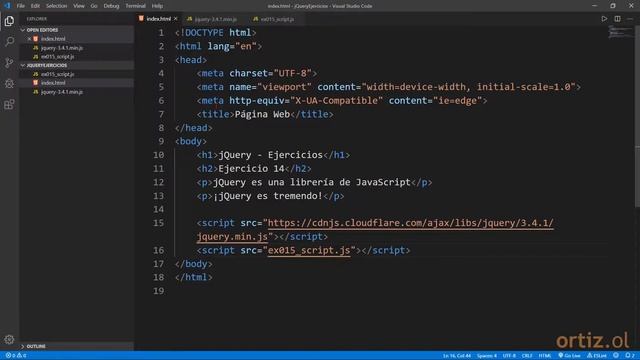
Task: Click the HTML file icon of index.html in JQUERYEJERCICIOS
Action: [36, 83]
